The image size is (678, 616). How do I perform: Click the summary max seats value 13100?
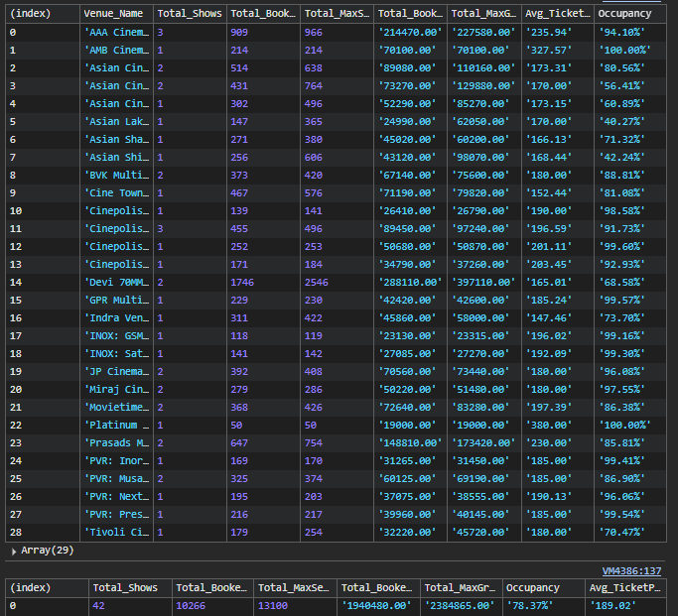(x=273, y=606)
